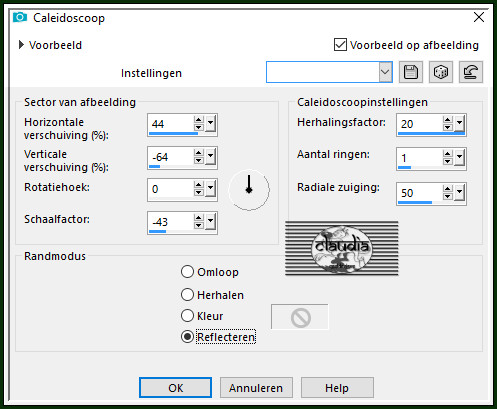Decrease Herhalingsfactor with down arrow

448,127
